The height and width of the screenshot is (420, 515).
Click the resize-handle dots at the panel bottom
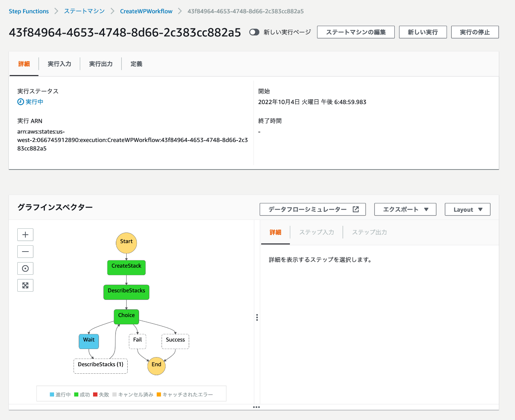[x=257, y=407]
